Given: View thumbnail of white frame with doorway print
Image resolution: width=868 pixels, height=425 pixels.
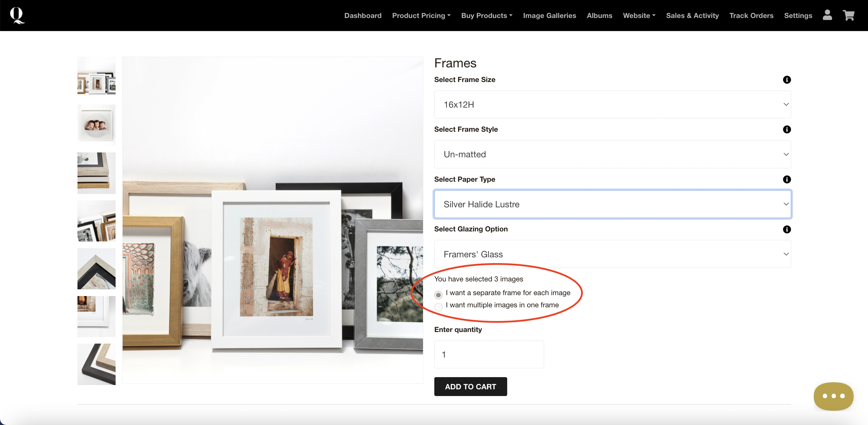Looking at the screenshot, I should point(96,316).
